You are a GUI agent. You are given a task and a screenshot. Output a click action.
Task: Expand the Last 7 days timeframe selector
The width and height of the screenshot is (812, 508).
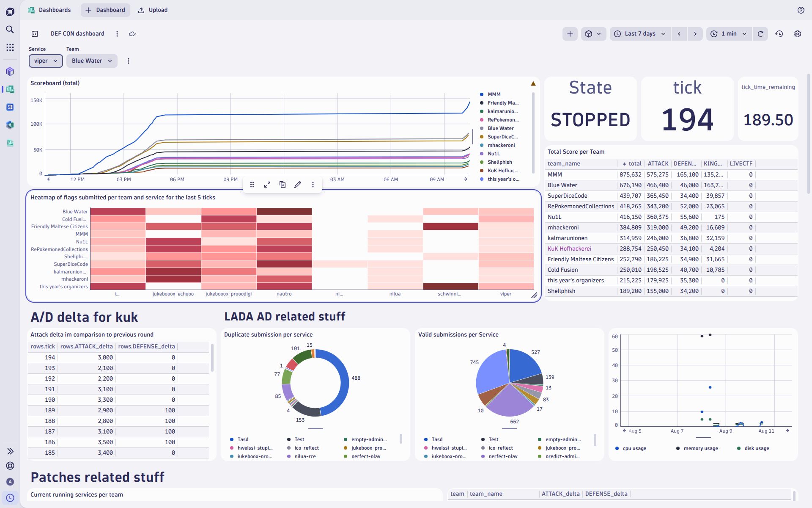640,34
